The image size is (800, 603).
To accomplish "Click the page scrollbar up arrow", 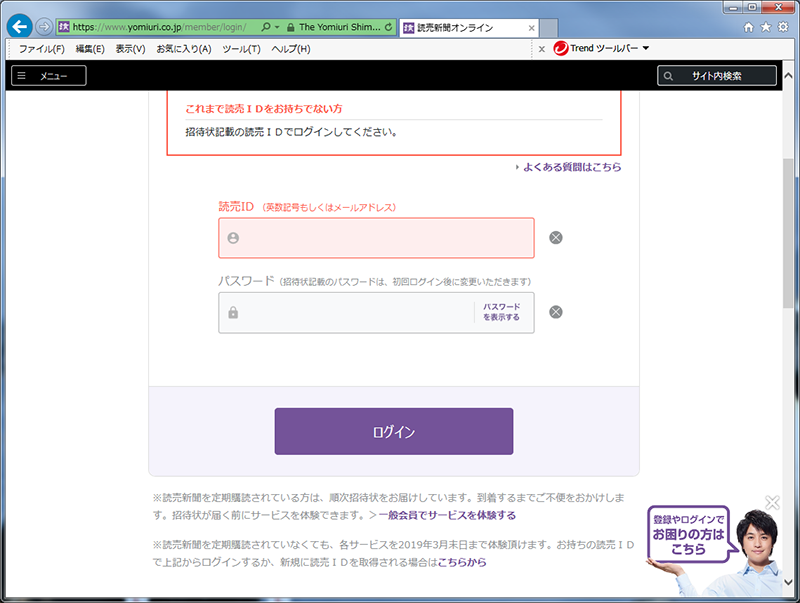I will (788, 76).
